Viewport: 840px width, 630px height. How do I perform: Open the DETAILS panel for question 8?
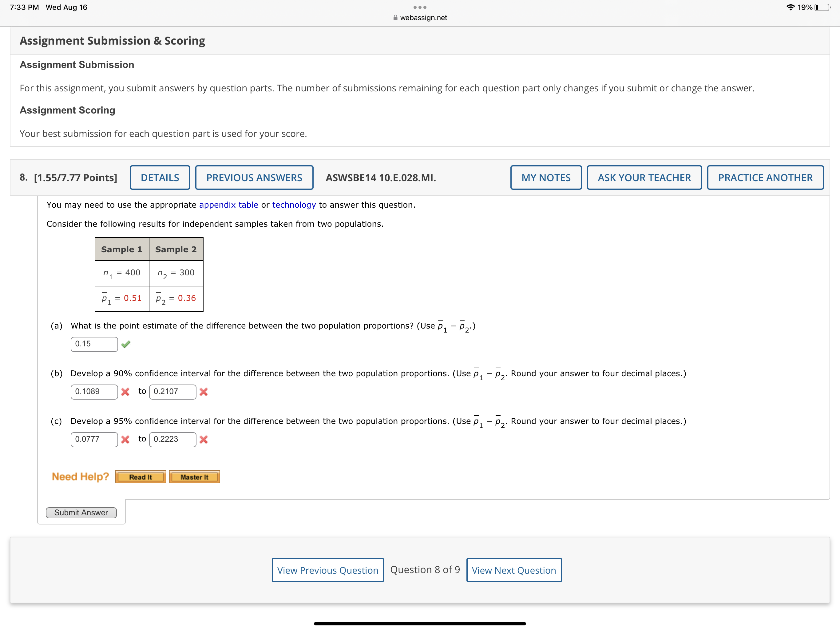160,177
